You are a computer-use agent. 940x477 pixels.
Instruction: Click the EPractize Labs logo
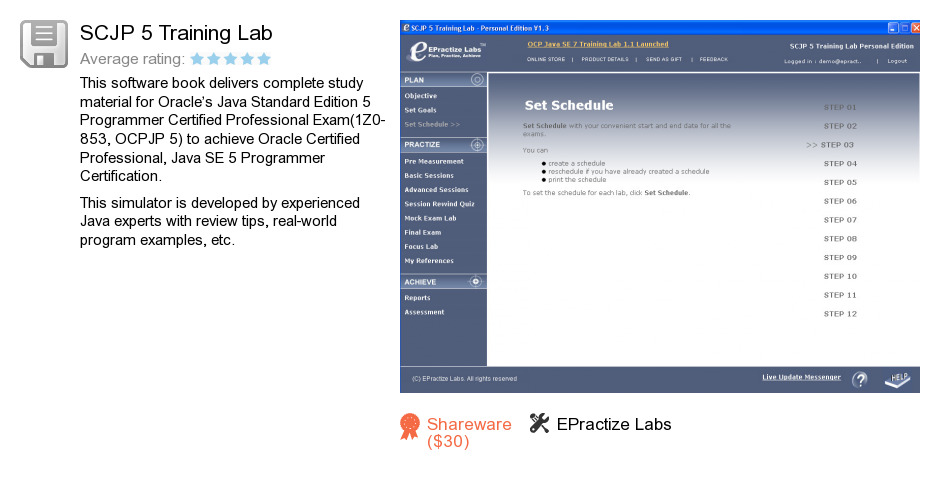click(x=447, y=52)
